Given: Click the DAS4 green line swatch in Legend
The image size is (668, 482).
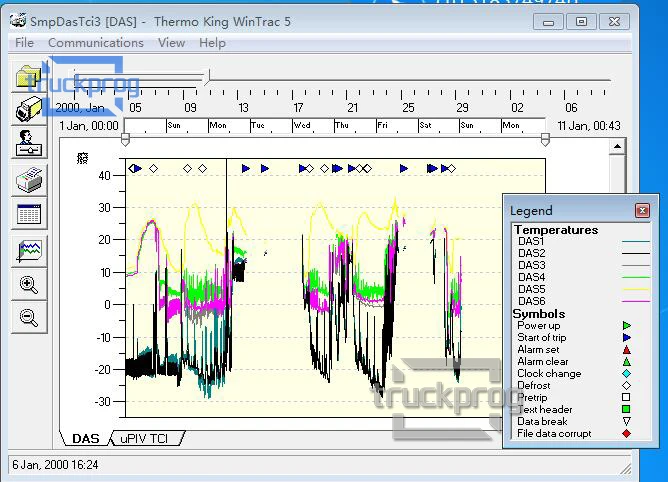Looking at the screenshot, I should tap(636, 277).
